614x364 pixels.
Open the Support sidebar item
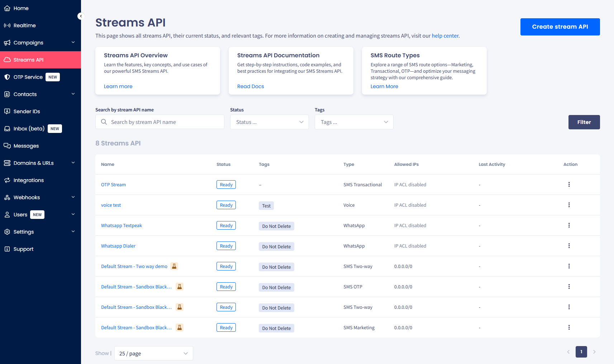tap(41, 249)
